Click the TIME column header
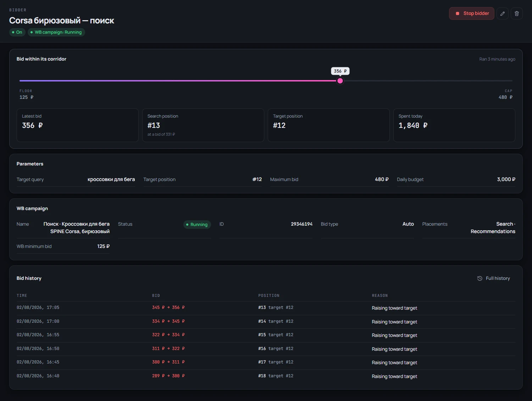The image size is (532, 401). click(x=22, y=295)
